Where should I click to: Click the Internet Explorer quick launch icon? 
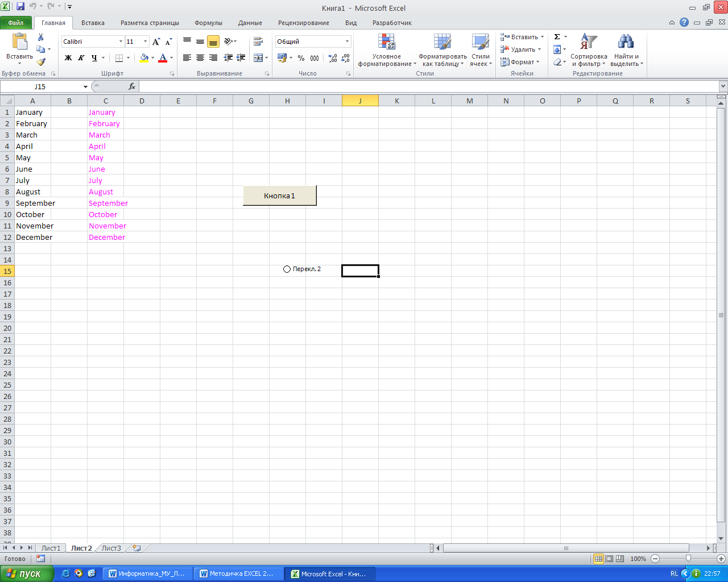[65, 573]
